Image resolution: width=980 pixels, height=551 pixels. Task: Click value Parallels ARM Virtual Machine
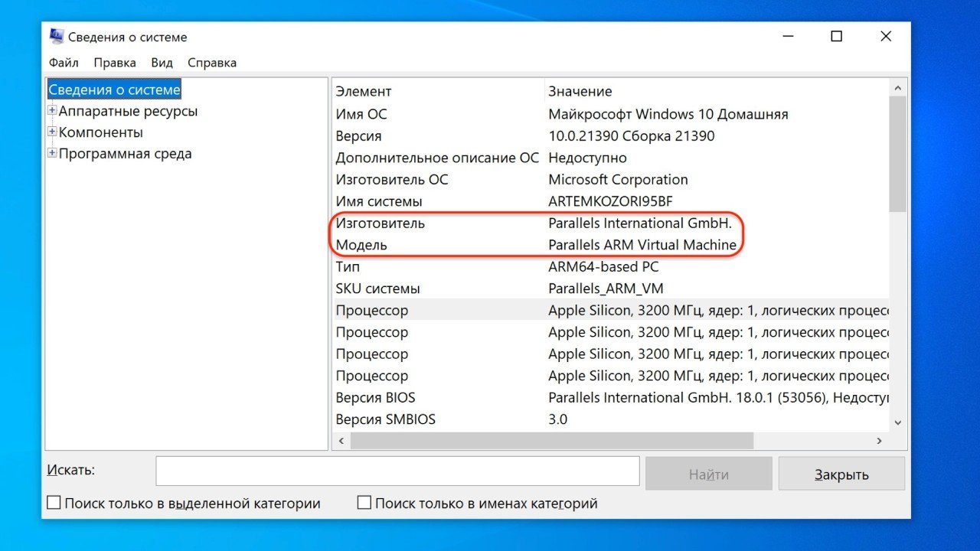coord(642,245)
